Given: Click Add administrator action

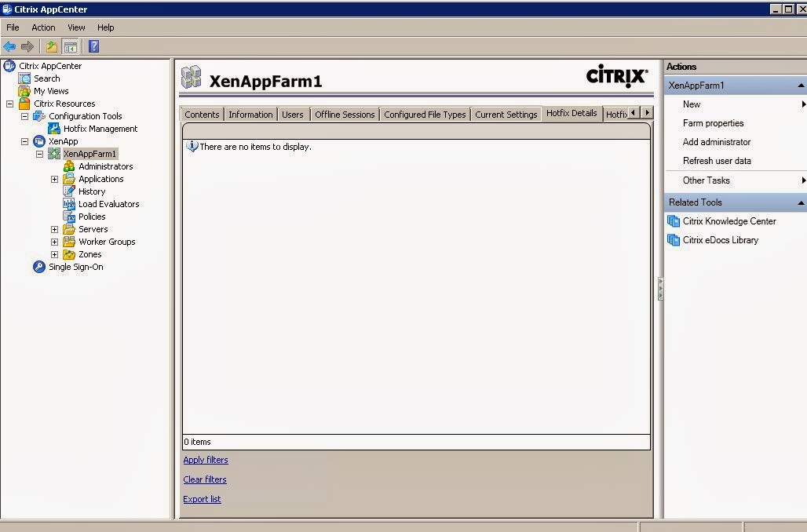Looking at the screenshot, I should [717, 142].
